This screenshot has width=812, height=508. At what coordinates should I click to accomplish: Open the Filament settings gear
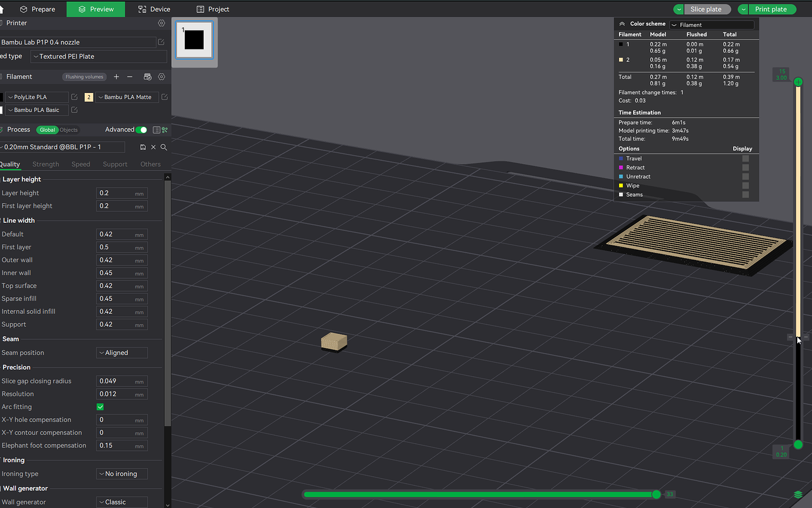(162, 76)
